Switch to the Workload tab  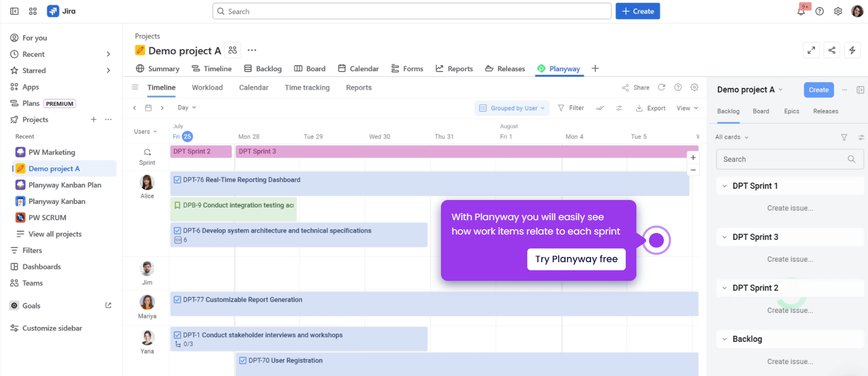point(207,88)
